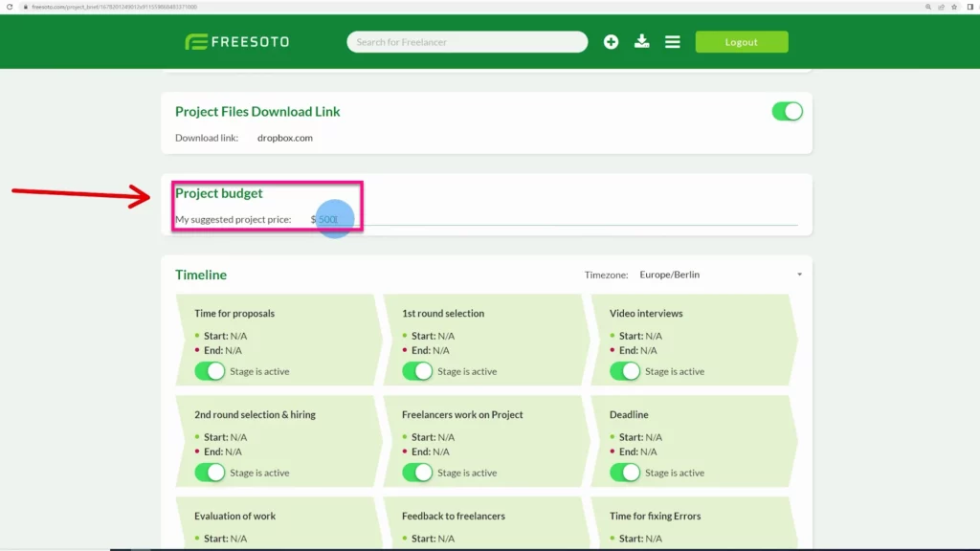Focus the Search for Freelancer field
Viewport: 980px width, 551px height.
coord(467,42)
